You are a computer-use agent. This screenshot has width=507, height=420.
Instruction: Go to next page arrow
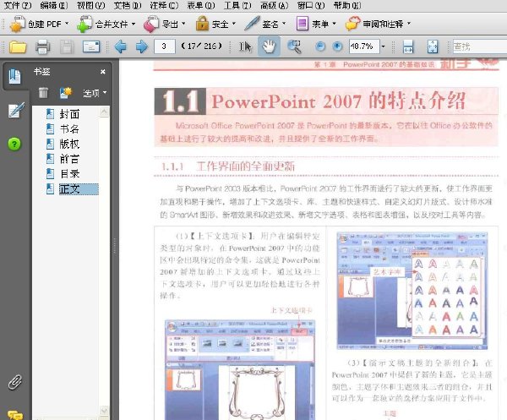142,46
